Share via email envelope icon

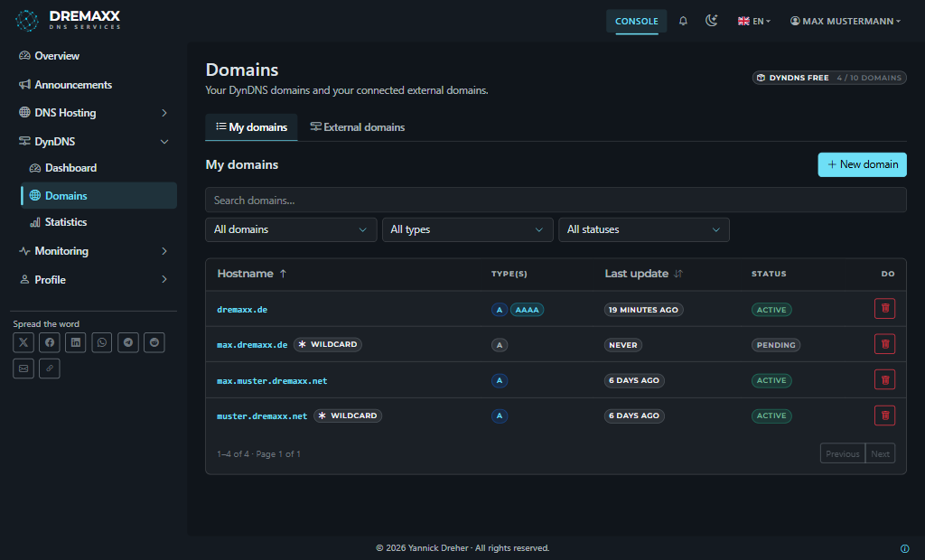(23, 369)
